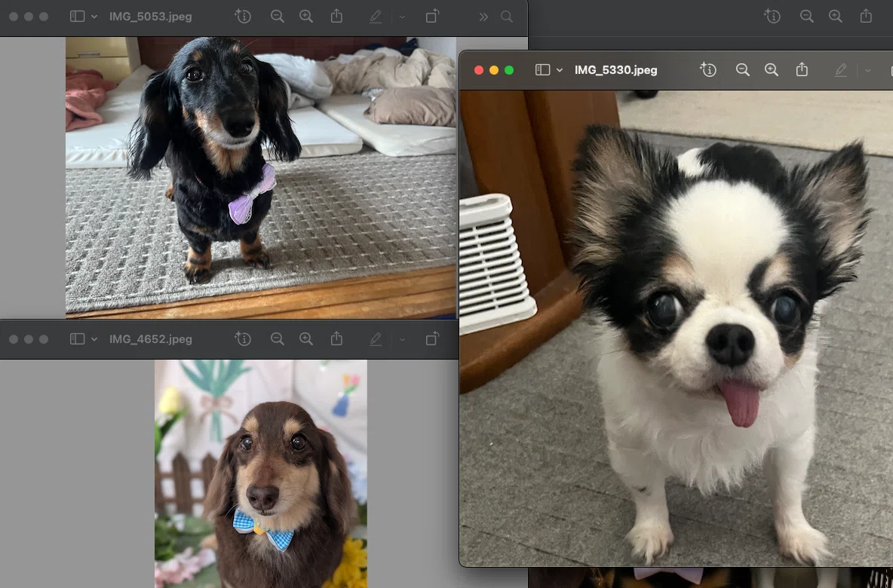
Task: Click chihuahua photo in IMG_5330.jpeg
Action: point(676,329)
